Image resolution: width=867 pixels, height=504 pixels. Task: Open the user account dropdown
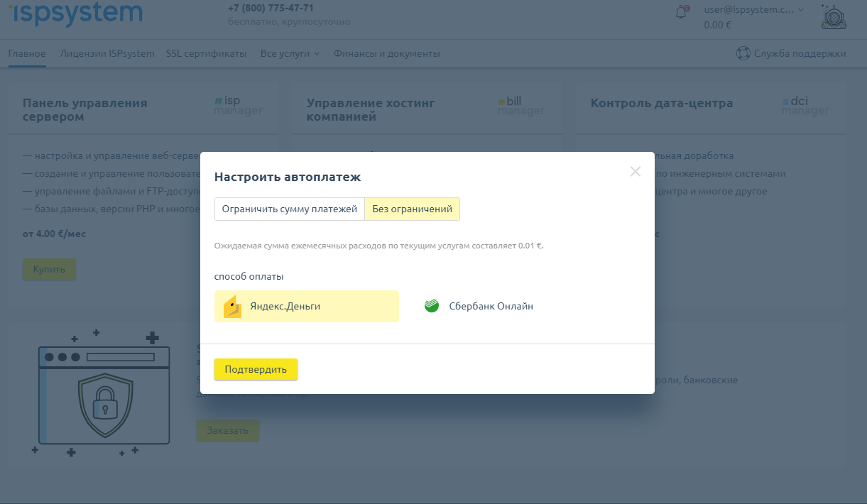click(755, 10)
